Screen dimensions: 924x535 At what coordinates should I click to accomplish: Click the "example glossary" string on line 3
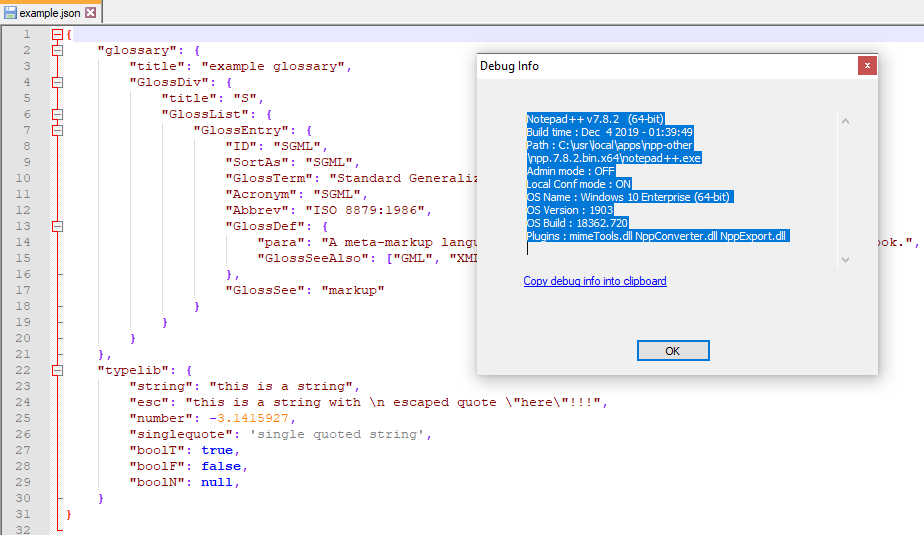pos(273,67)
